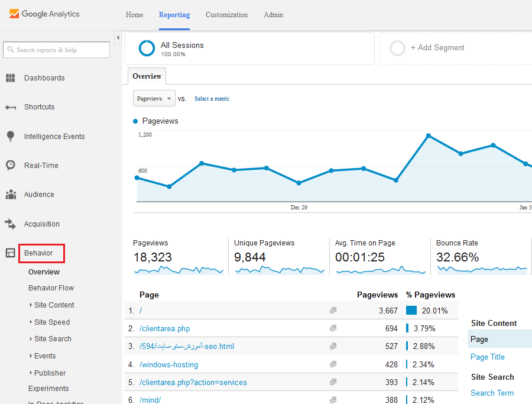The image size is (532, 404).
Task: Click the empty Add Segment circle icon
Action: tap(397, 48)
